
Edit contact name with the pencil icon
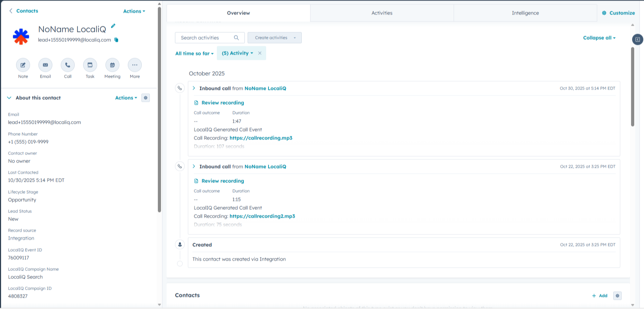[x=113, y=26]
